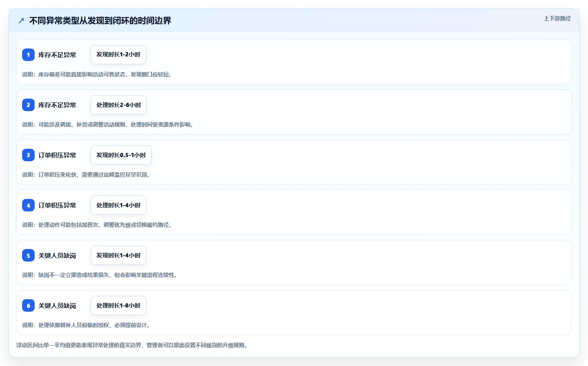This screenshot has height=366, width=588.
Task: Select 关键人员缺岗 label in row 5
Action: (x=57, y=255)
